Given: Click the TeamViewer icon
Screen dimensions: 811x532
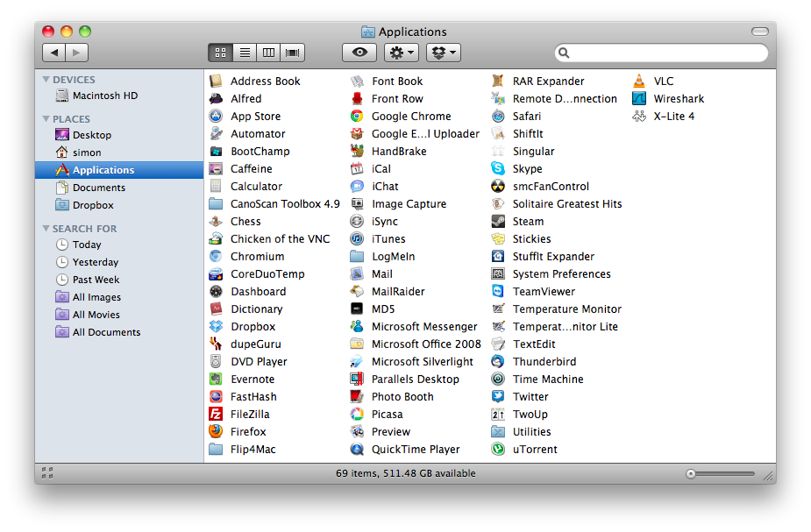Looking at the screenshot, I should [498, 292].
